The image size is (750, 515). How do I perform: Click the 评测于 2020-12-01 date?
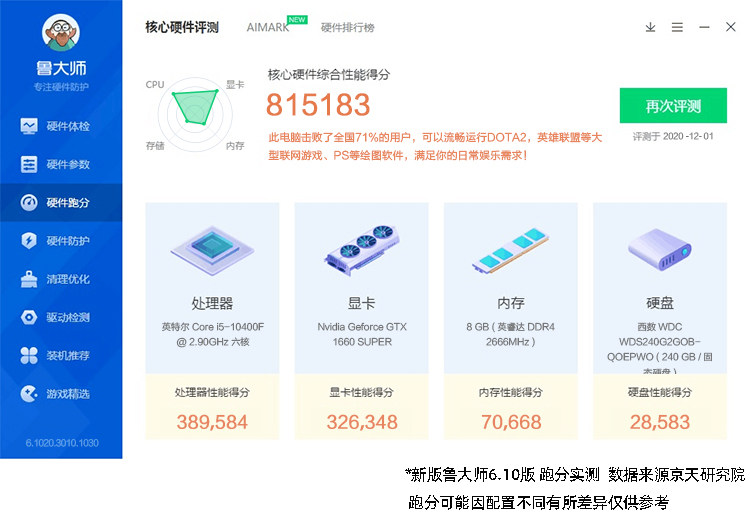tap(673, 137)
